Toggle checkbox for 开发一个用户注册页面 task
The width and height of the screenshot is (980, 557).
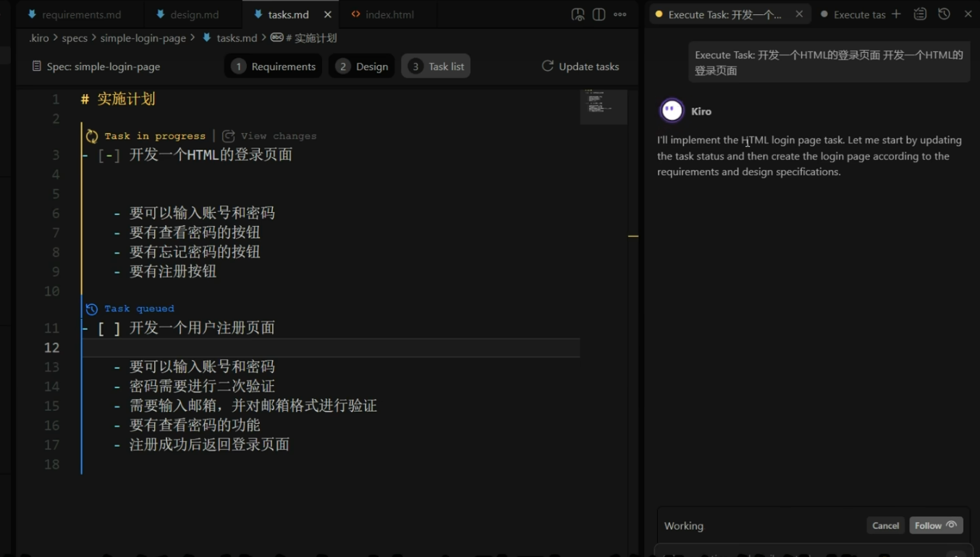tap(109, 328)
